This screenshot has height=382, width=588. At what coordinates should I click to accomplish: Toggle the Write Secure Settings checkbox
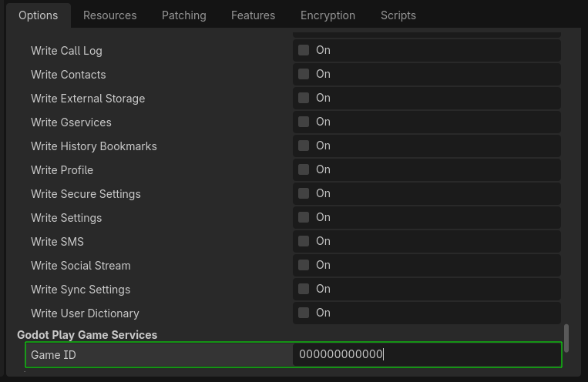coord(304,193)
